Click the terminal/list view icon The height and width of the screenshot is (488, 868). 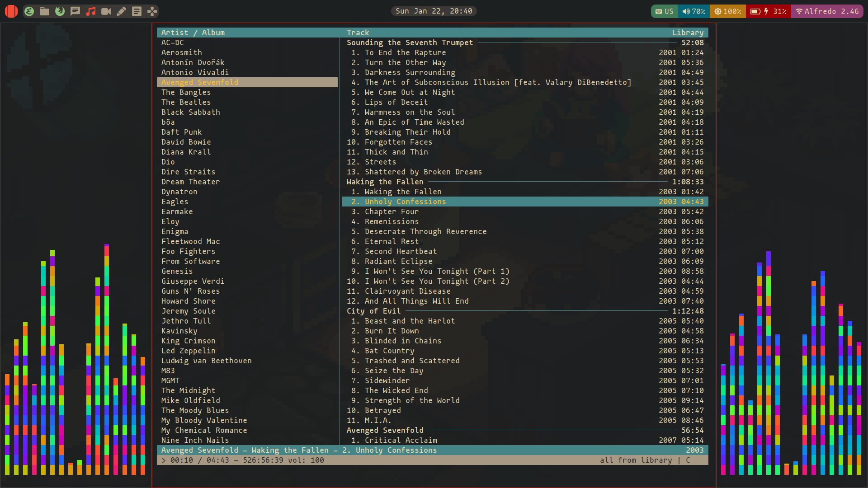137,11
